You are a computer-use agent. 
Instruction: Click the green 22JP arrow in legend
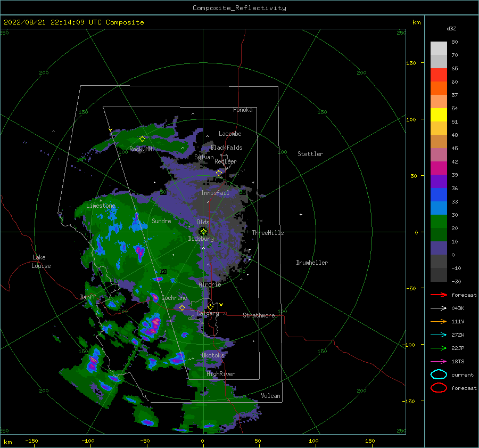pyautogui.click(x=439, y=348)
